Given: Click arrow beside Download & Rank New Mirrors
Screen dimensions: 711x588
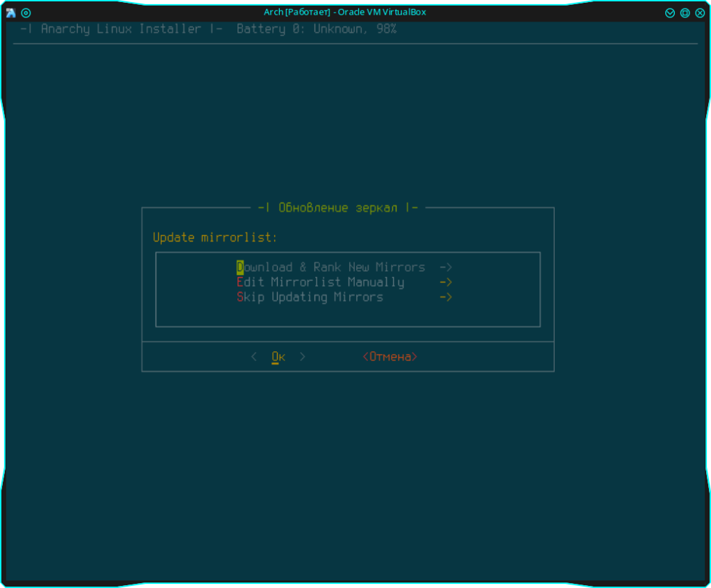Looking at the screenshot, I should 446,267.
